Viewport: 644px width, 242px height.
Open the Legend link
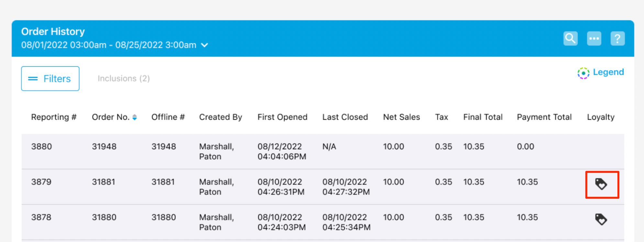(608, 72)
